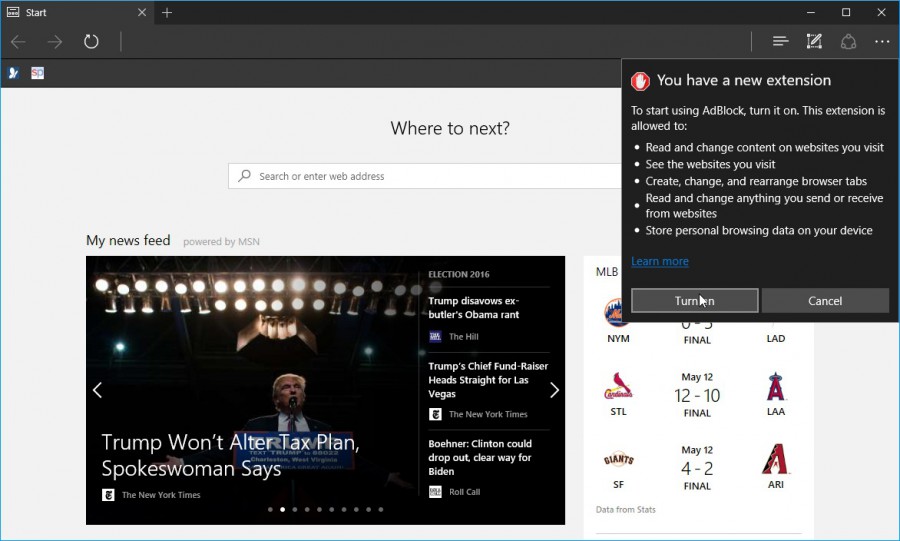Maximize the Edge window
Screen dimensions: 900x541
tap(846, 13)
